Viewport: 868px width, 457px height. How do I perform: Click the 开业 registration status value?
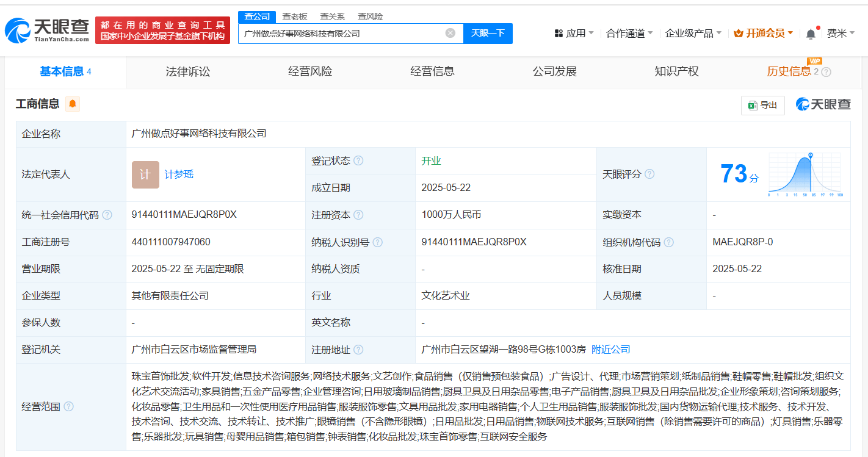coord(431,161)
